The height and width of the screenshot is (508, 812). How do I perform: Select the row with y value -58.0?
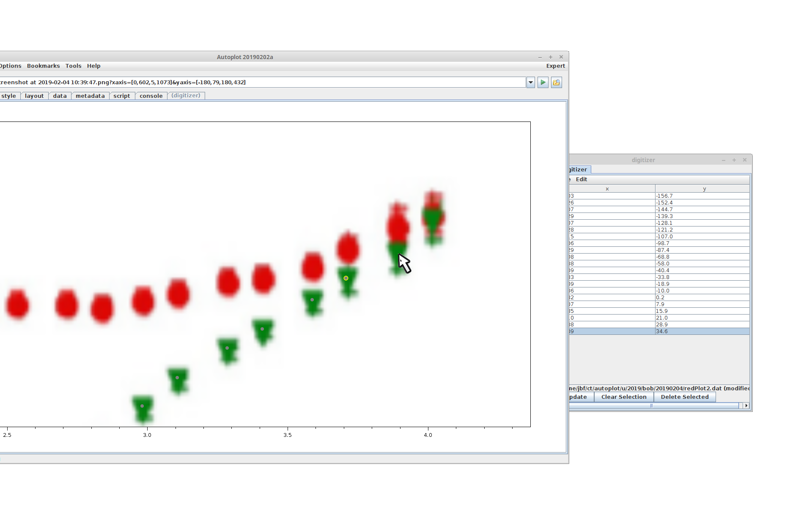click(x=659, y=264)
